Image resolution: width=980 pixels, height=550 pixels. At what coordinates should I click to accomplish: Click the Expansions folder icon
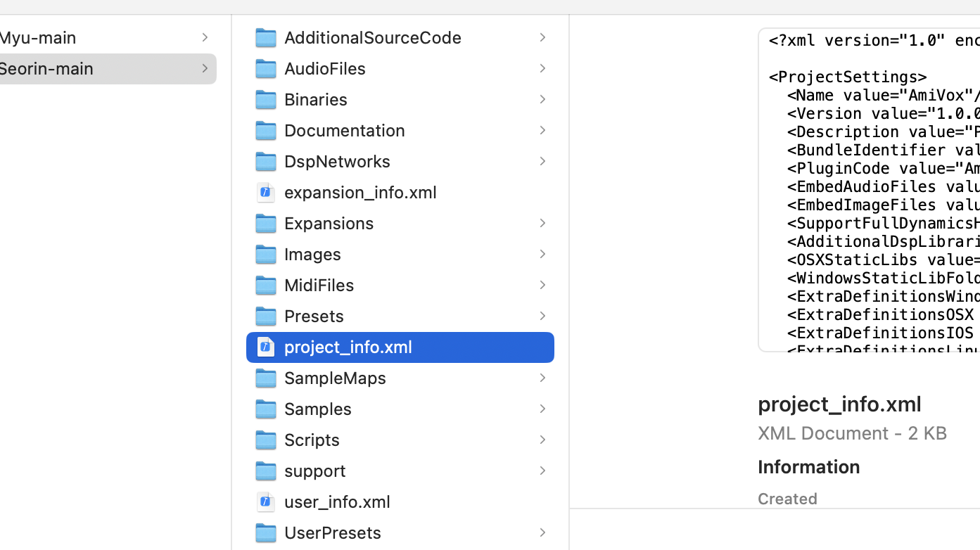tap(265, 223)
